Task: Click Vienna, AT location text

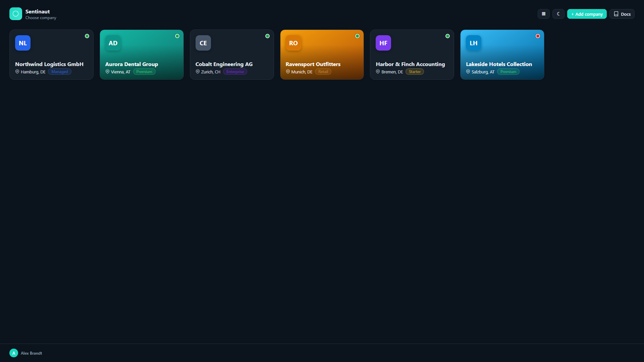Action: (x=121, y=72)
